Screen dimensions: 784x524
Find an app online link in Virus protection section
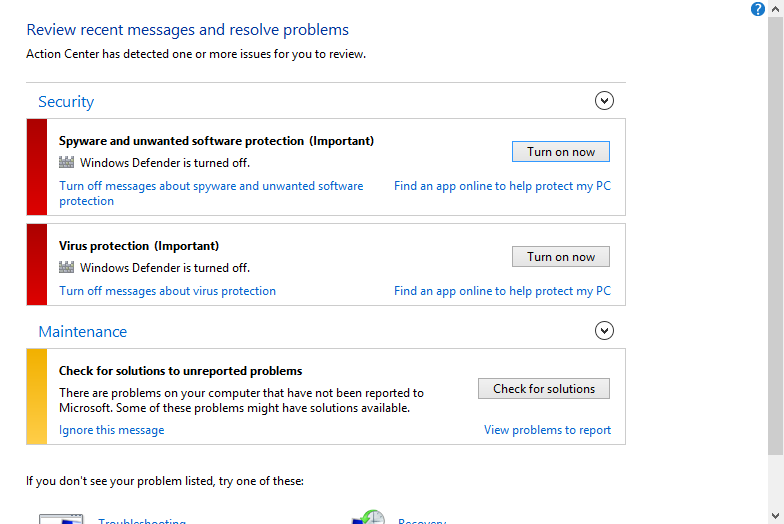502,291
